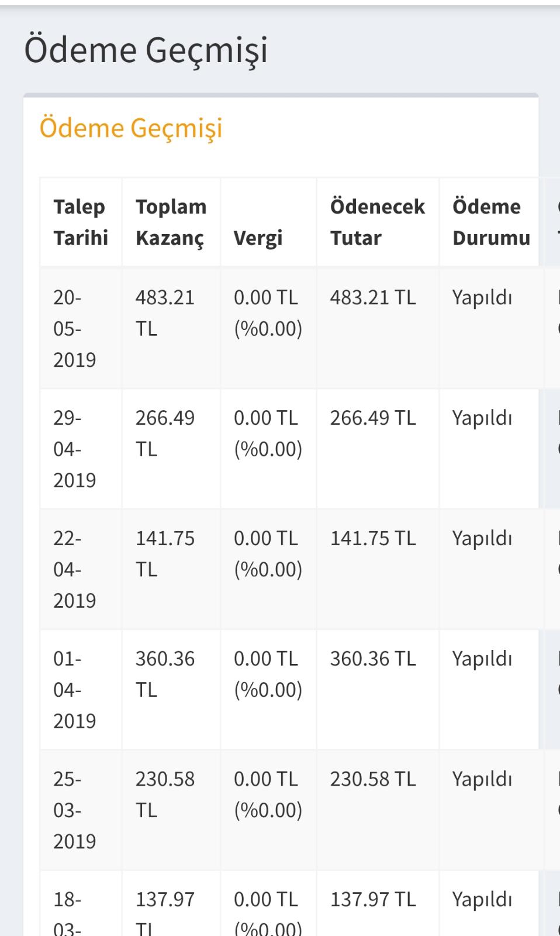Click the orange Ödeme Geçmişi card title

pyautogui.click(x=131, y=129)
